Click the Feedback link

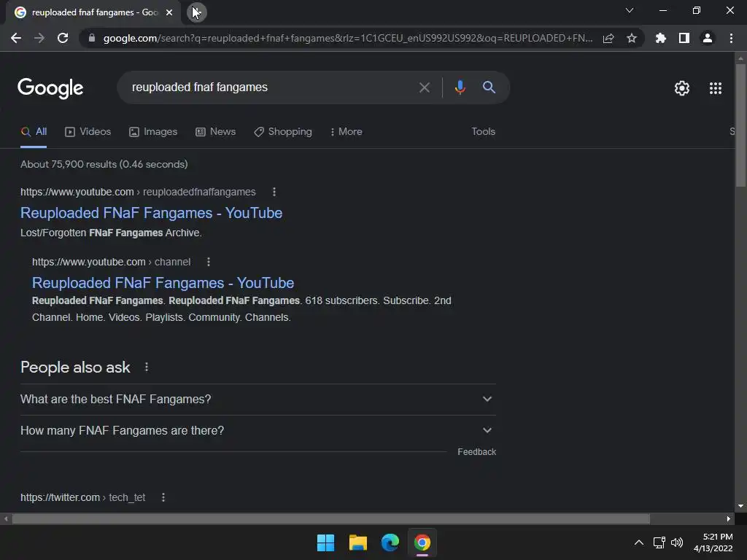tap(476, 452)
